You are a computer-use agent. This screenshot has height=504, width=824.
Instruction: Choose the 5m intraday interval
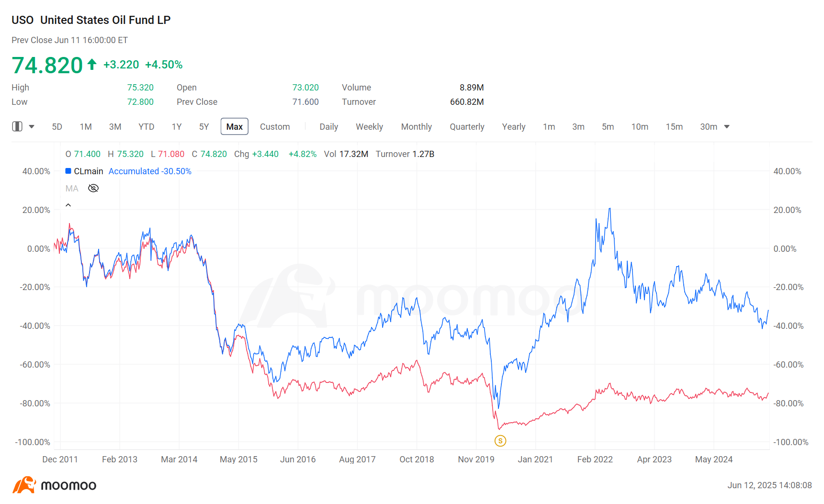coord(608,127)
